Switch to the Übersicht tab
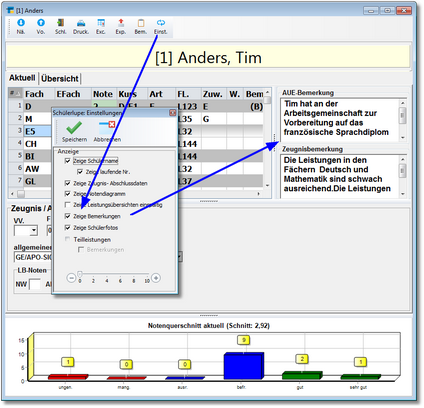The image size is (424, 408). pyautogui.click(x=60, y=79)
